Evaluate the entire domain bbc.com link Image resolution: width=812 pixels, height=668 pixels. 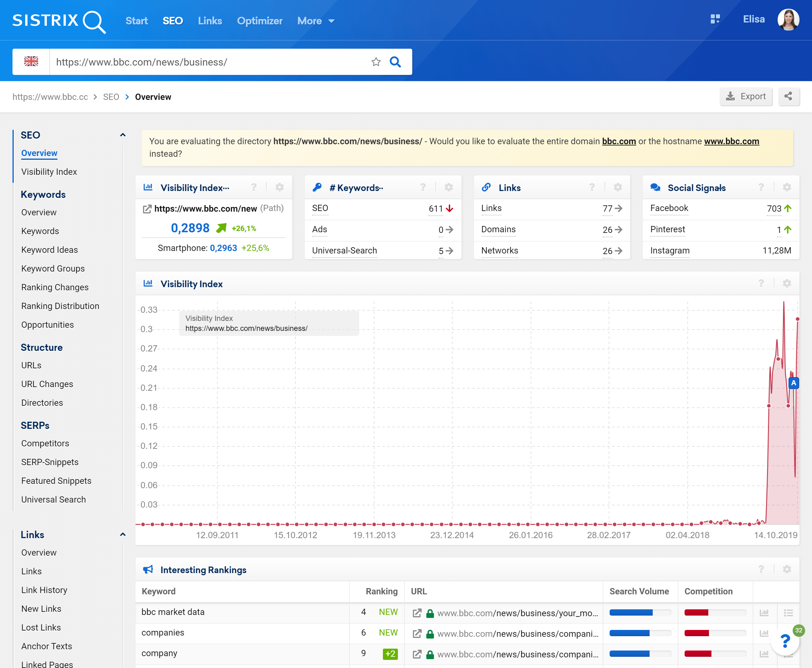click(x=619, y=141)
